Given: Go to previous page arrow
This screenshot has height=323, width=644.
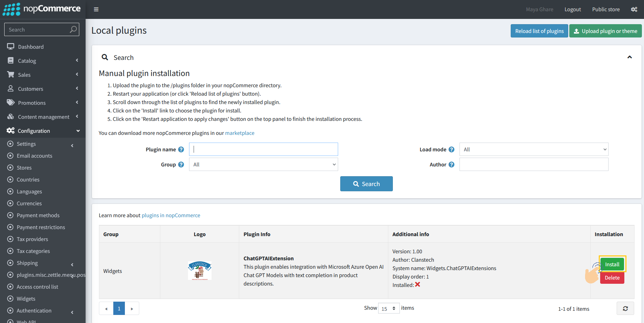Looking at the screenshot, I should tap(106, 309).
